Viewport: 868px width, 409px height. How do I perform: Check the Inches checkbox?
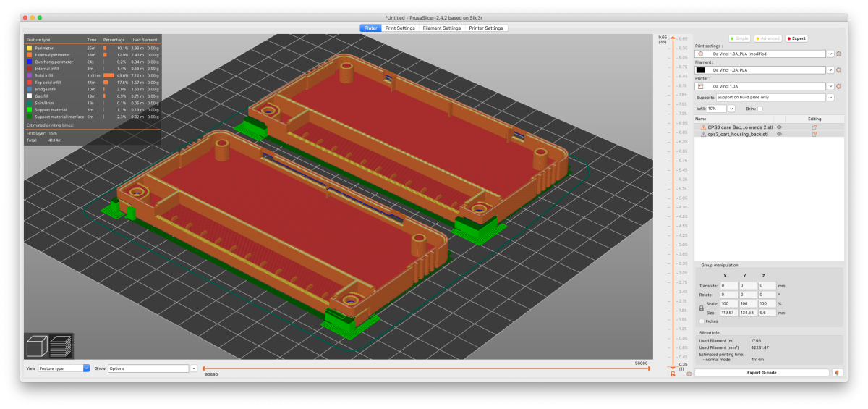tap(702, 321)
